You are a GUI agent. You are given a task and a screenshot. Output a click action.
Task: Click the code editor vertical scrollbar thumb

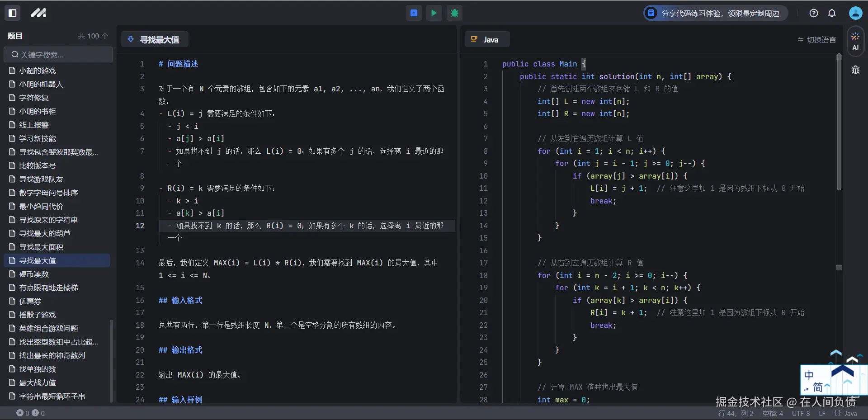coord(839,122)
